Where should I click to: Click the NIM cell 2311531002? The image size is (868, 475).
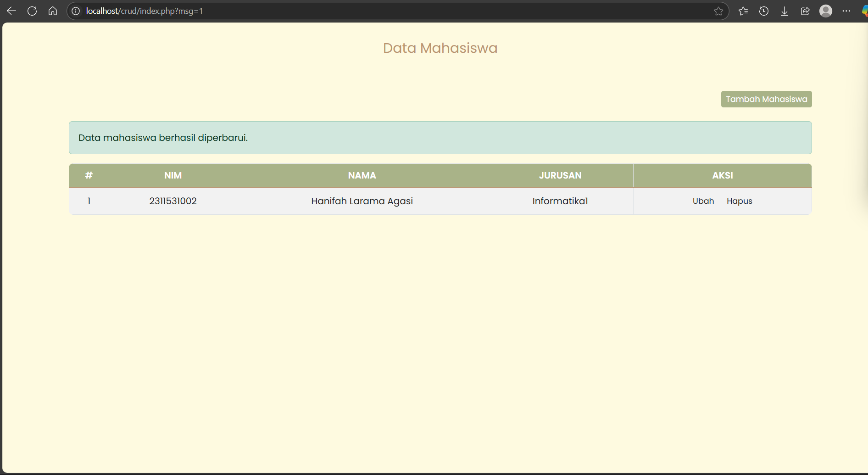tap(173, 201)
